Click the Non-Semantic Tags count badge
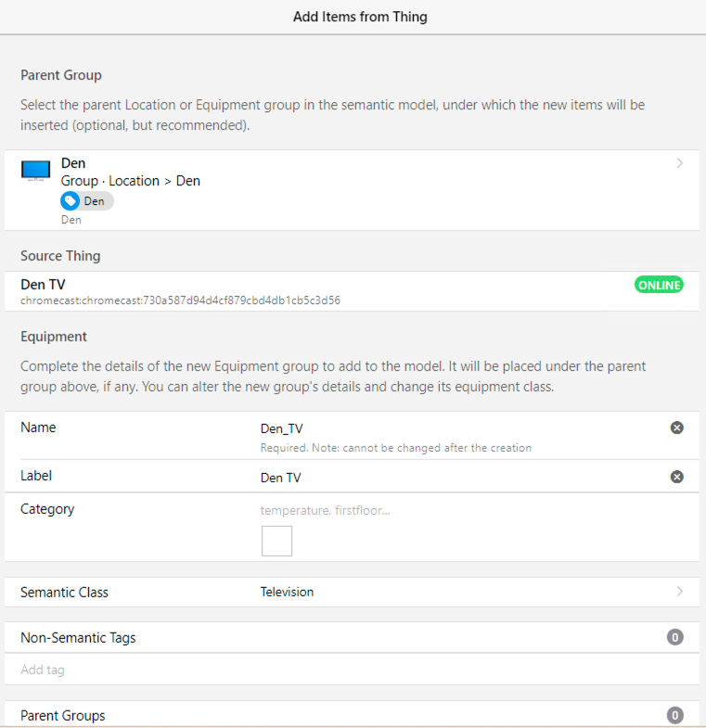Image resolution: width=706 pixels, height=728 pixels. [x=675, y=637]
